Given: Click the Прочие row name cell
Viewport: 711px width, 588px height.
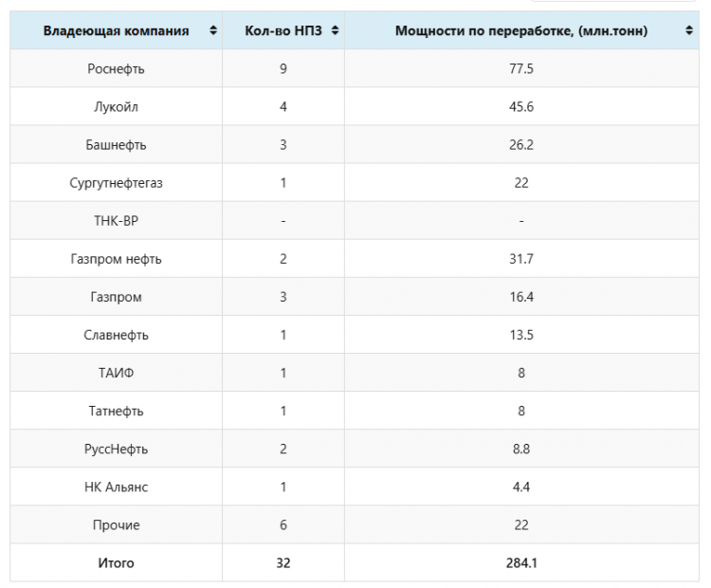Looking at the screenshot, I should click(116, 525).
